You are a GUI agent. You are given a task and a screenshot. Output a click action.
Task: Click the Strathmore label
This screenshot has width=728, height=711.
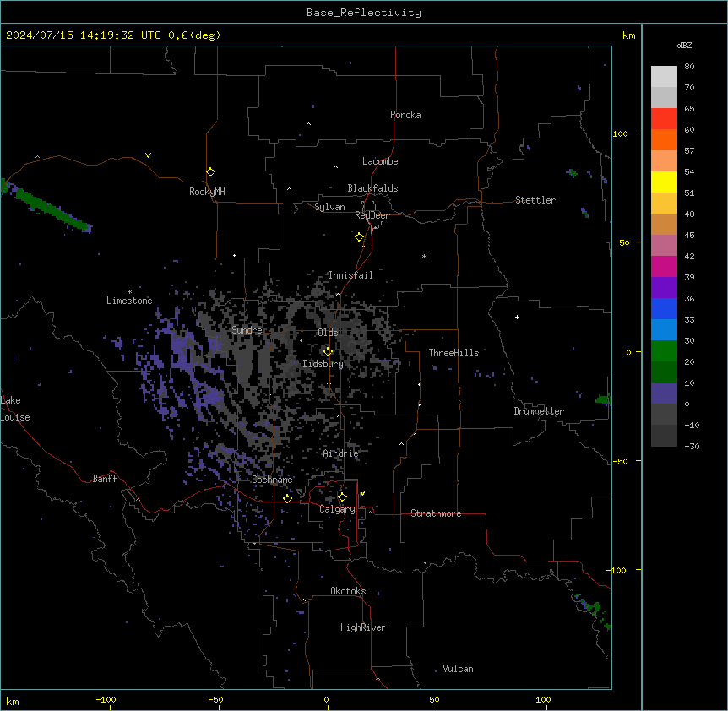pos(436,513)
